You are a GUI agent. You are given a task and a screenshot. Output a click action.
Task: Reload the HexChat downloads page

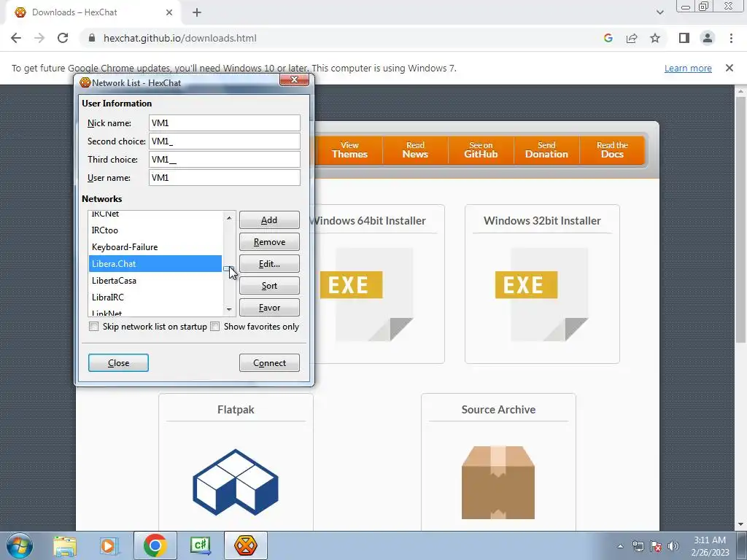pos(63,38)
